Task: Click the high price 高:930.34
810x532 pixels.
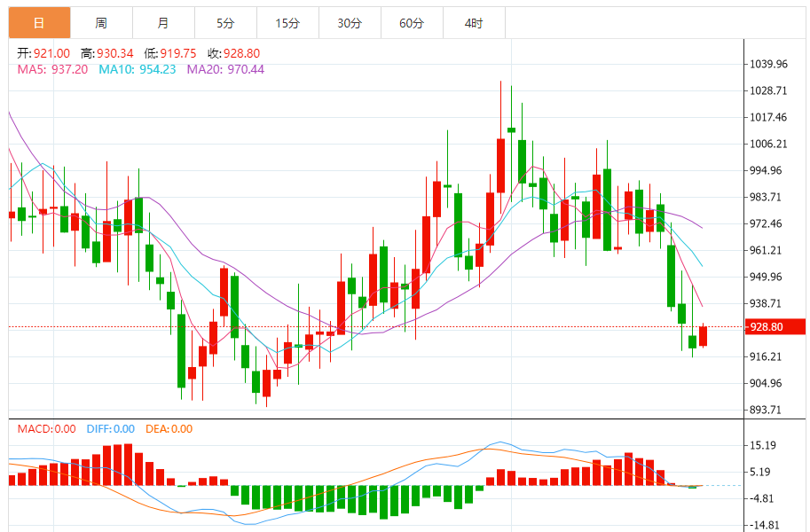Action: click(x=107, y=53)
